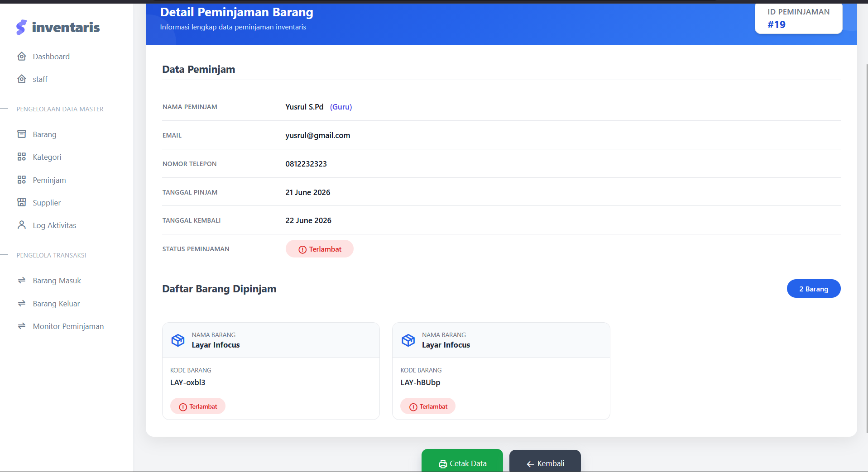
Task: Click the item code LAY-oxbl3
Action: (188, 382)
